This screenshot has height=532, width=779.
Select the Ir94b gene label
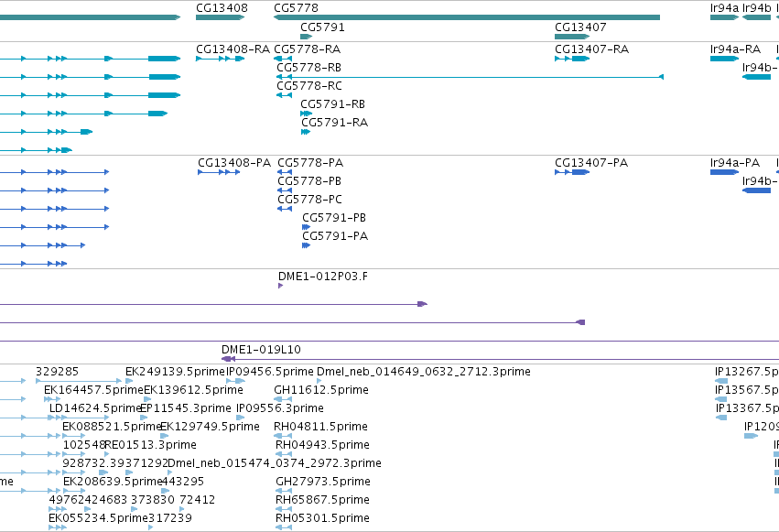click(757, 8)
